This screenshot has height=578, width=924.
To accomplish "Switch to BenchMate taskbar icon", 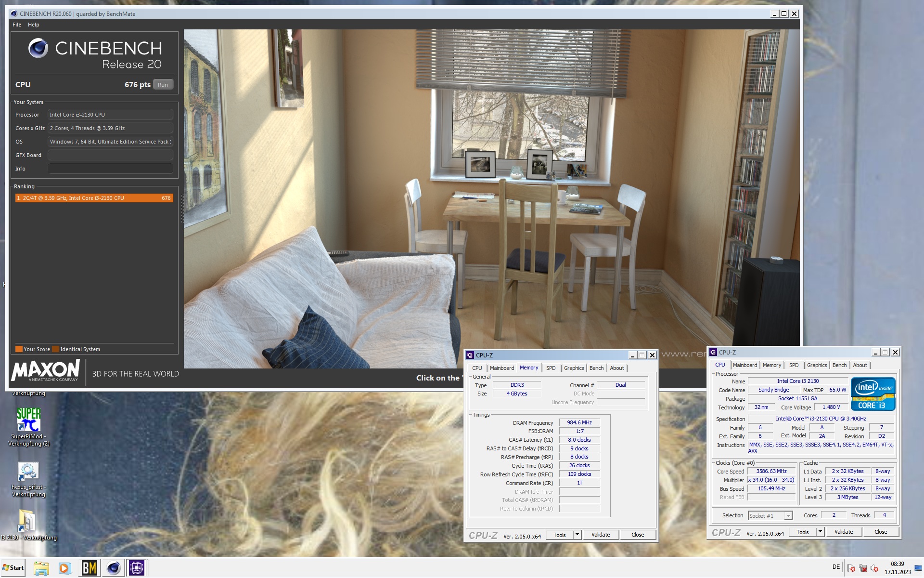I will click(x=89, y=568).
